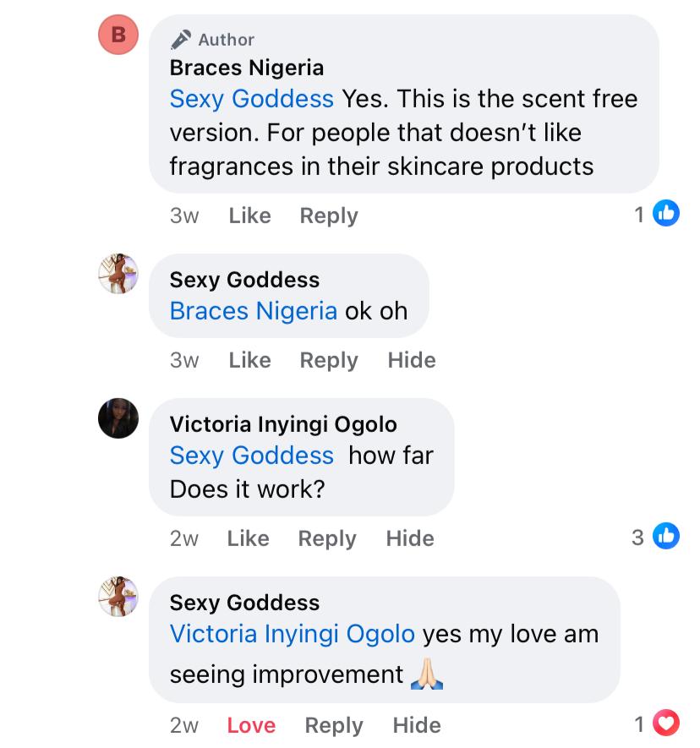This screenshot has height=748, width=700.
Task: Click thumbs-up reaction icon on Braces Nigeria comment
Action: 666,215
